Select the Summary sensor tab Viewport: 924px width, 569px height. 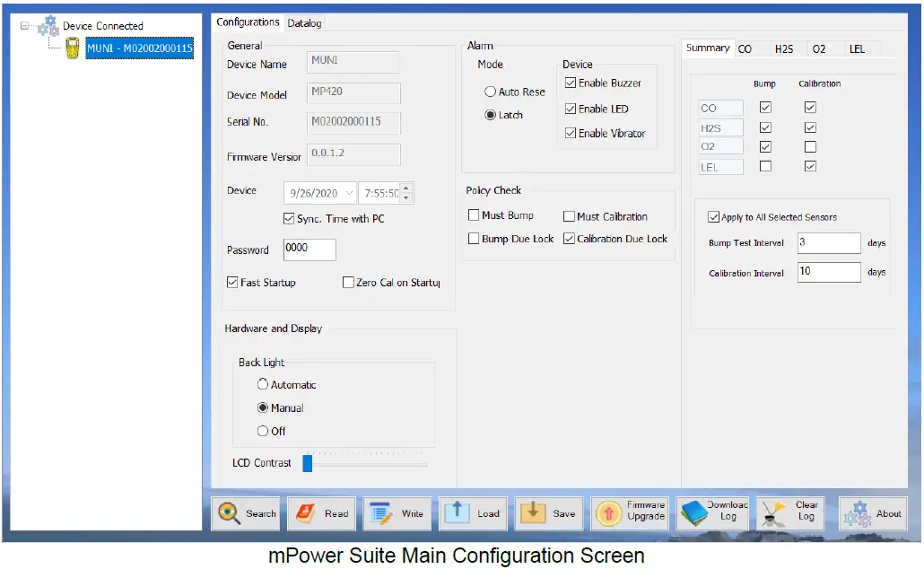708,48
